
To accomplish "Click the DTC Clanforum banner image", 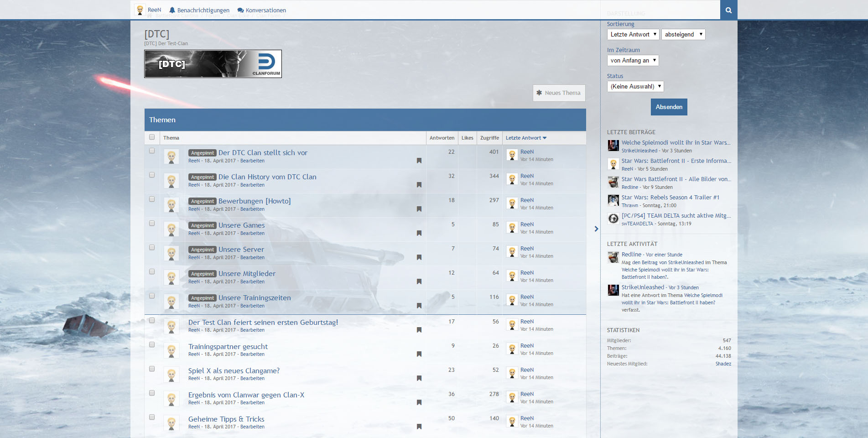I will (213, 64).
